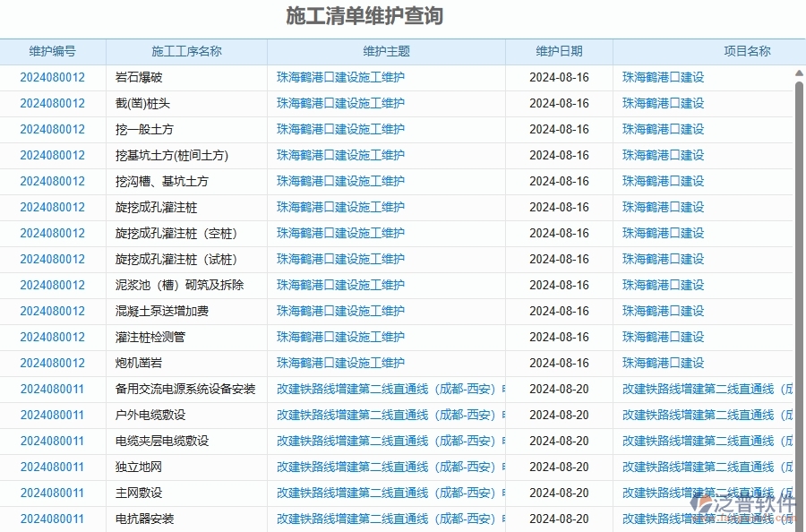
Task: Sort table by 项目名称 column header
Action: tap(747, 51)
